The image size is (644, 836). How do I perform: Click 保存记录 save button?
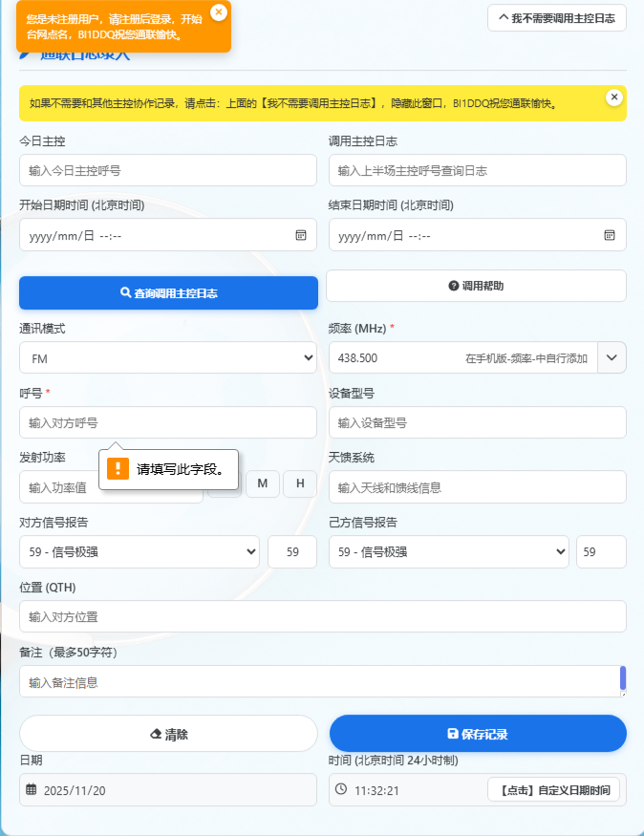tap(478, 734)
